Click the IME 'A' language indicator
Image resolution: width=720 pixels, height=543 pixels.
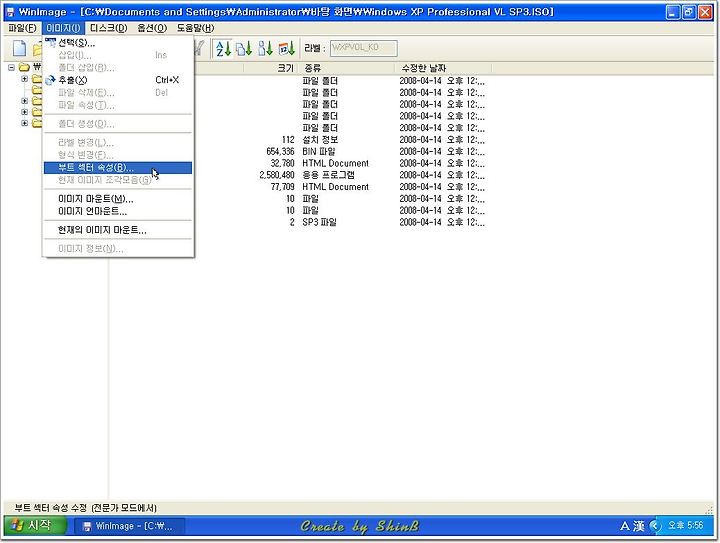click(625, 526)
